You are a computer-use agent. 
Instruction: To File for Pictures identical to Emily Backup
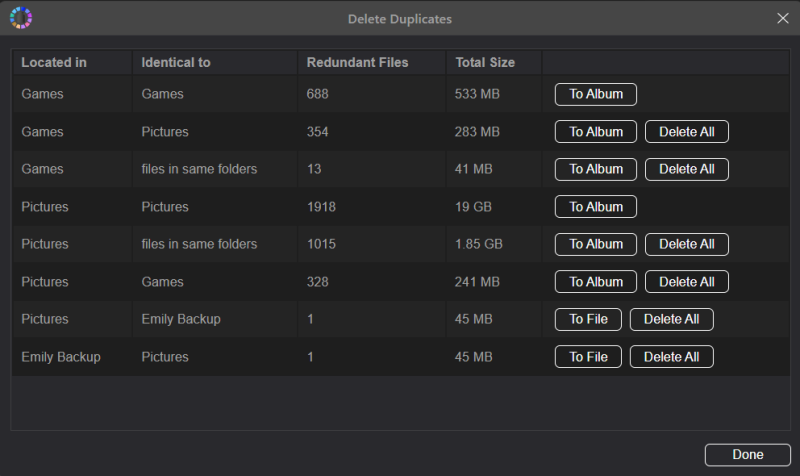tap(588, 319)
